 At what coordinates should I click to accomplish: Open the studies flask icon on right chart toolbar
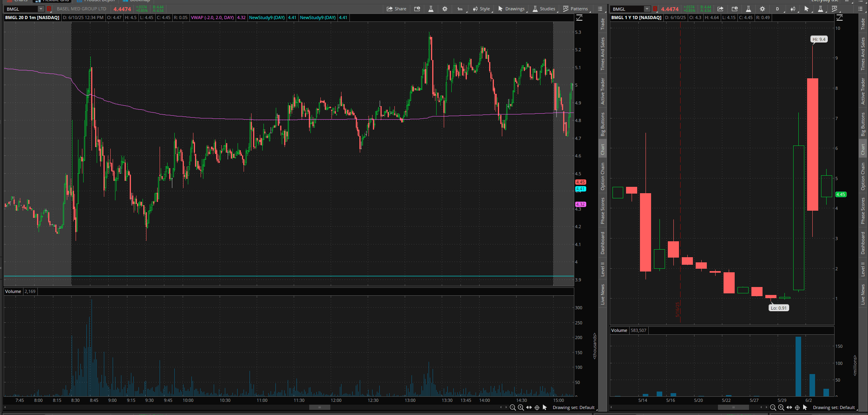(x=821, y=9)
